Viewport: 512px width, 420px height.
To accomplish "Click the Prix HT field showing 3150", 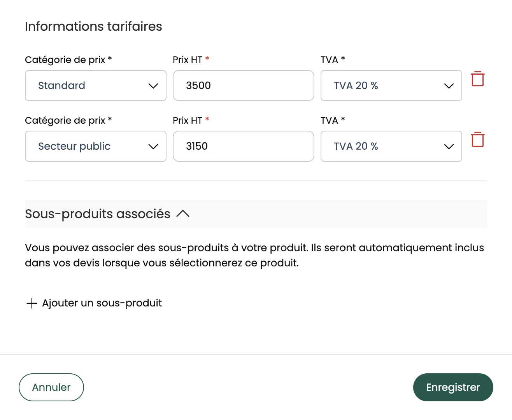I will [x=244, y=146].
